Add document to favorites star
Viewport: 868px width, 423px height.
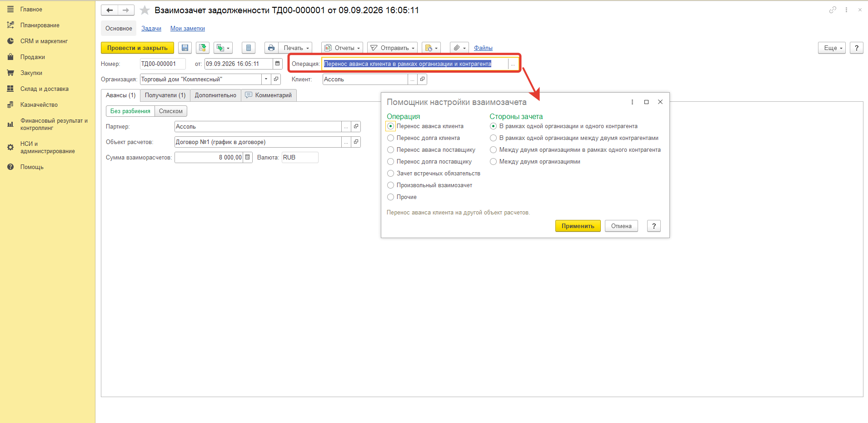pyautogui.click(x=145, y=10)
